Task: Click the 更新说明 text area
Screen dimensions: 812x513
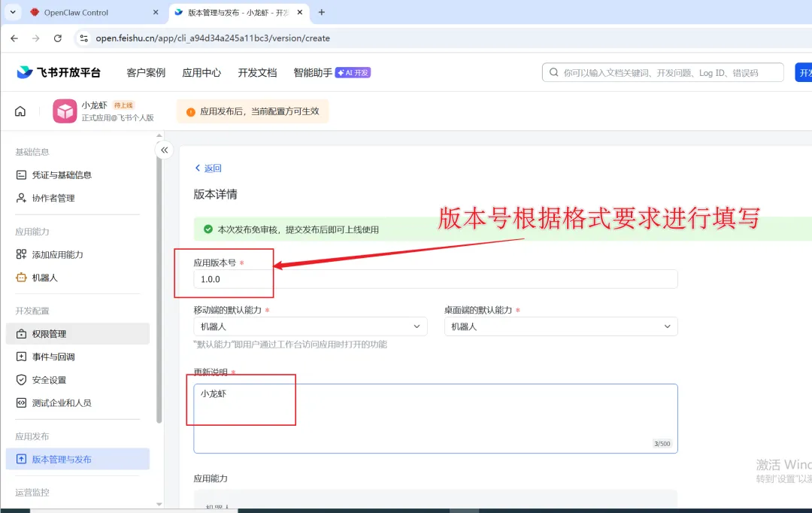Action: [435, 419]
